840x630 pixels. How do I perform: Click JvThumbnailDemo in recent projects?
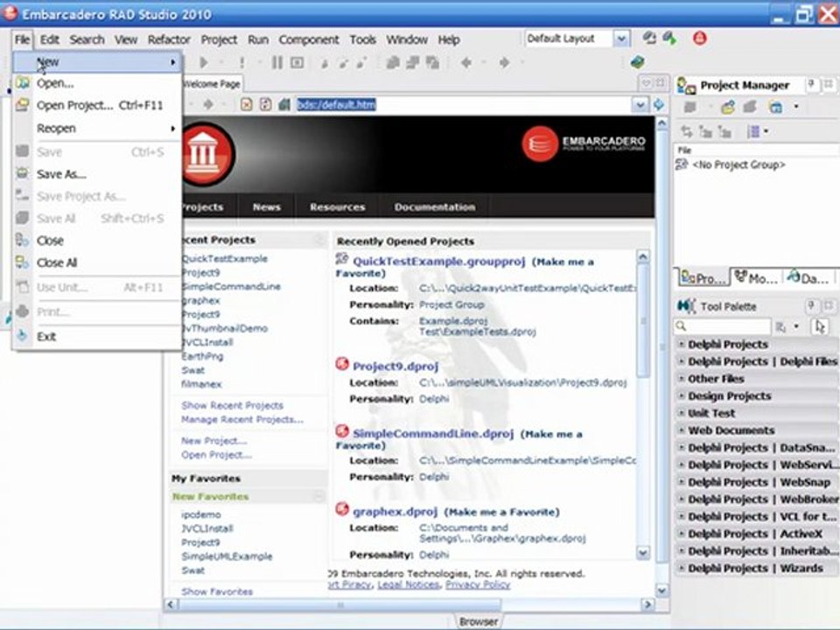point(225,328)
